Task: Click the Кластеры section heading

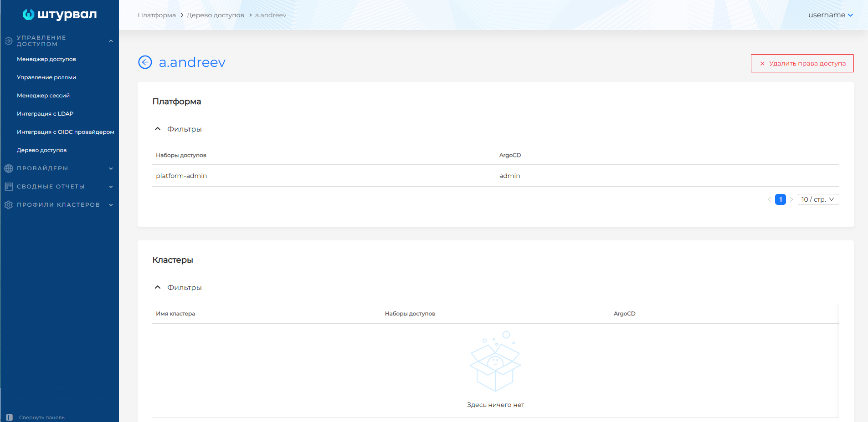Action: (173, 260)
